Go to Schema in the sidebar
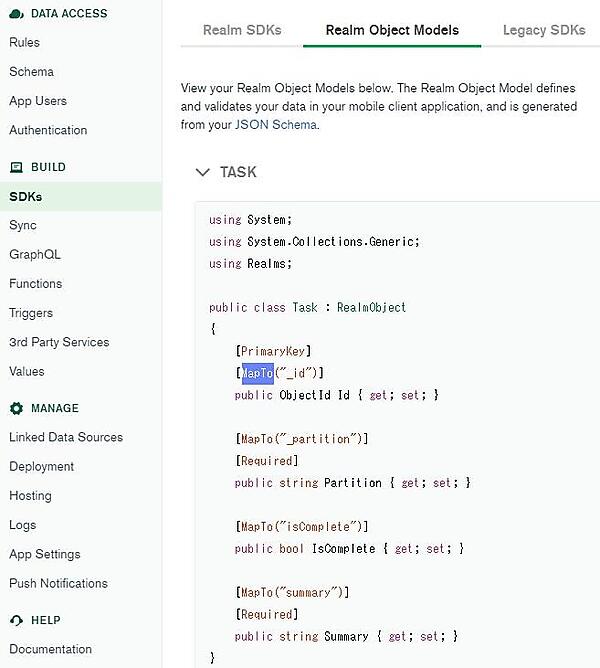Screen dimensions: 600x668 tap(32, 72)
